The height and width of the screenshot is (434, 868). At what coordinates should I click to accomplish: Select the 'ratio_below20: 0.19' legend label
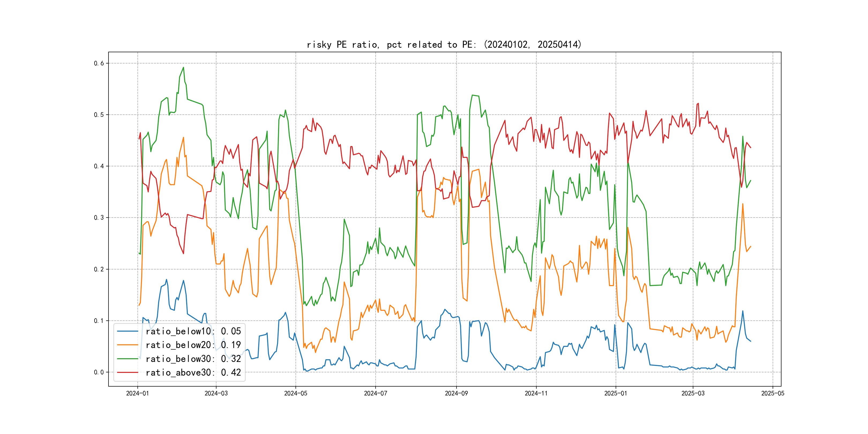pos(193,345)
